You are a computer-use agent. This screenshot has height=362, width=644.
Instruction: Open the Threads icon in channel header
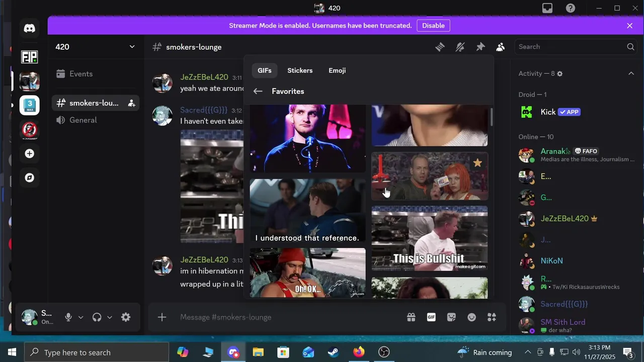tap(440, 47)
